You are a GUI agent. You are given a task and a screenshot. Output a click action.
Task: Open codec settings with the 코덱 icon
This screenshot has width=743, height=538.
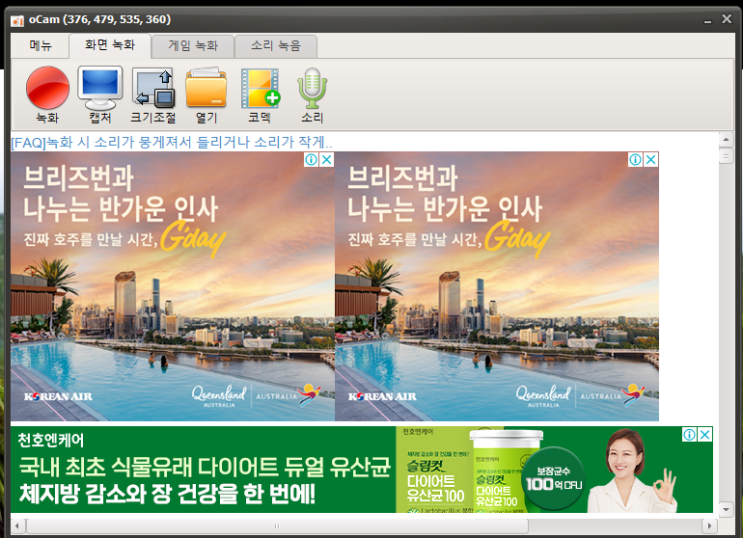[260, 94]
